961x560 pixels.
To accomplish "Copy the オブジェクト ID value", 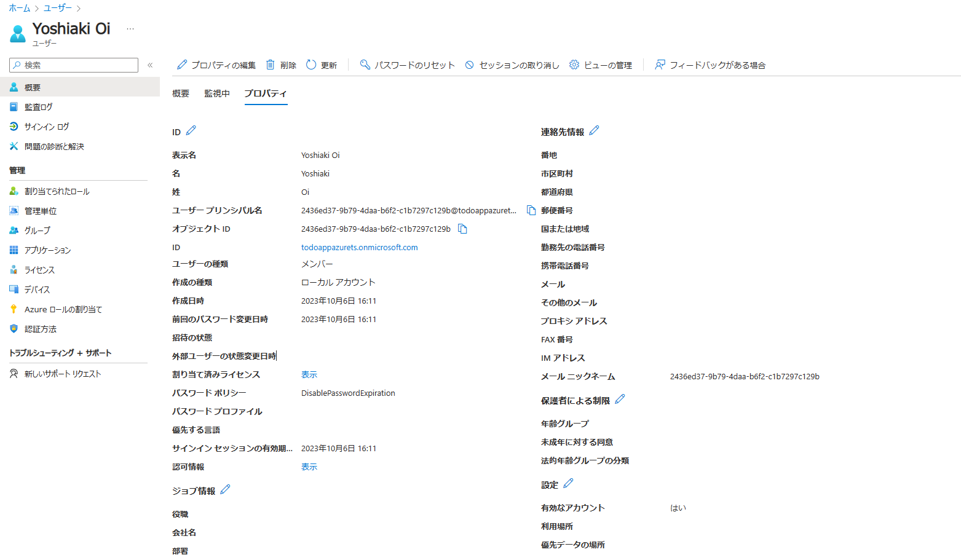I will pyautogui.click(x=463, y=229).
